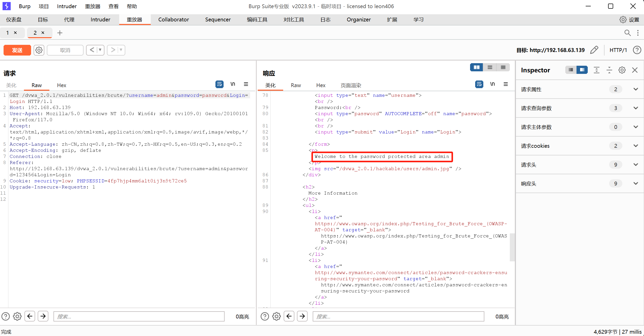This screenshot has width=644, height=336.
Task: Switch to the Organizer tab
Action: [359, 20]
